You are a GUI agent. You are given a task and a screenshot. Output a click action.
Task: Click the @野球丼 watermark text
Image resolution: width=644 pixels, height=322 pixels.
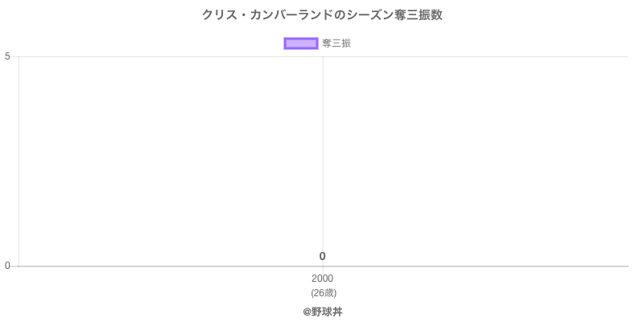click(322, 312)
